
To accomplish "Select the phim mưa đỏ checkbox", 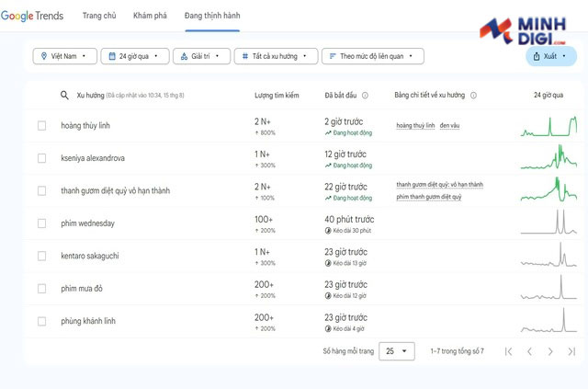I will point(41,289).
